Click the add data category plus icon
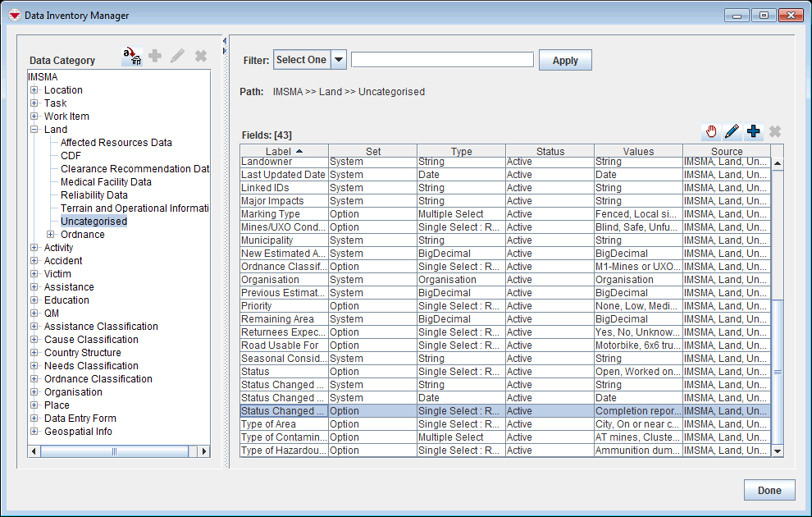 click(x=154, y=56)
